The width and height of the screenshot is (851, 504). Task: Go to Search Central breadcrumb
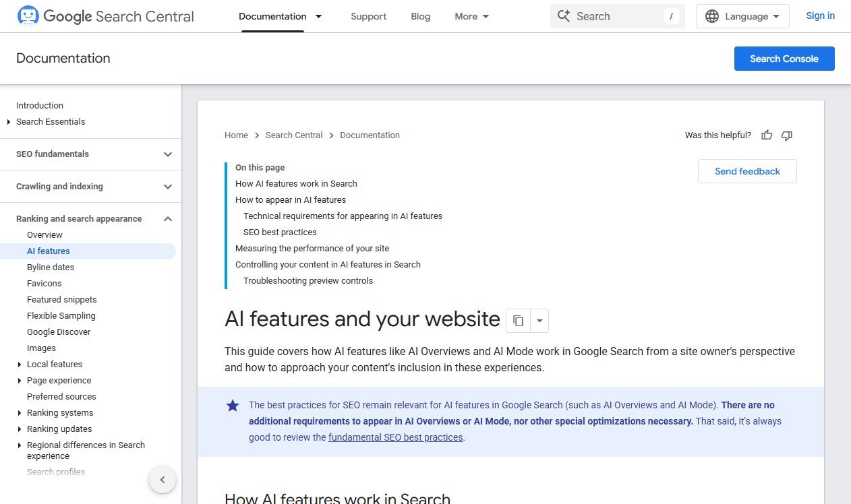point(294,135)
